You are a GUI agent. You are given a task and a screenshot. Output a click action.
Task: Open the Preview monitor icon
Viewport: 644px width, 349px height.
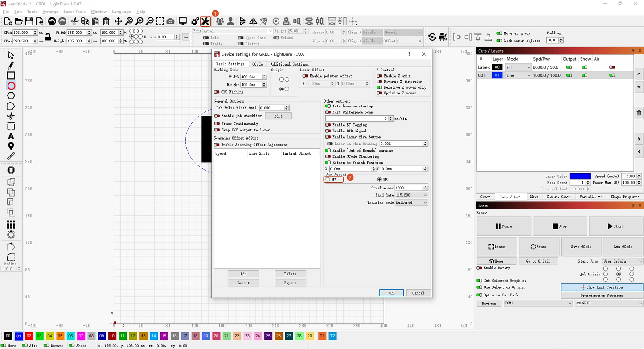(x=183, y=21)
